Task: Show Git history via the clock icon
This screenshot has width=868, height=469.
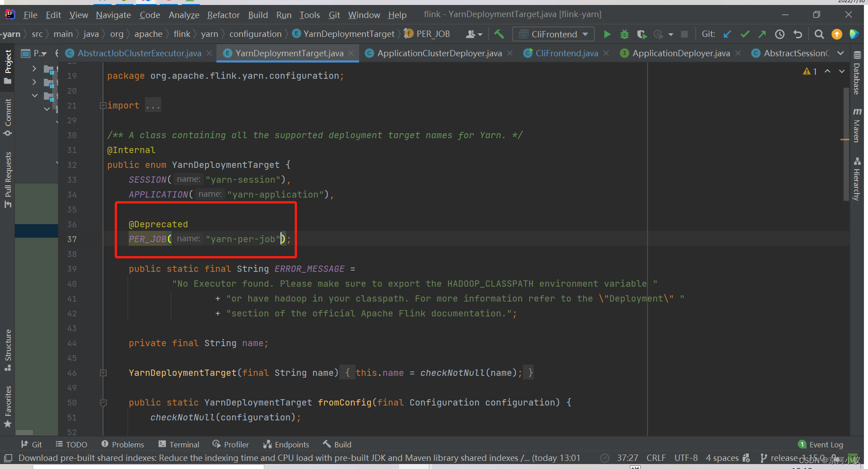Action: [780, 34]
